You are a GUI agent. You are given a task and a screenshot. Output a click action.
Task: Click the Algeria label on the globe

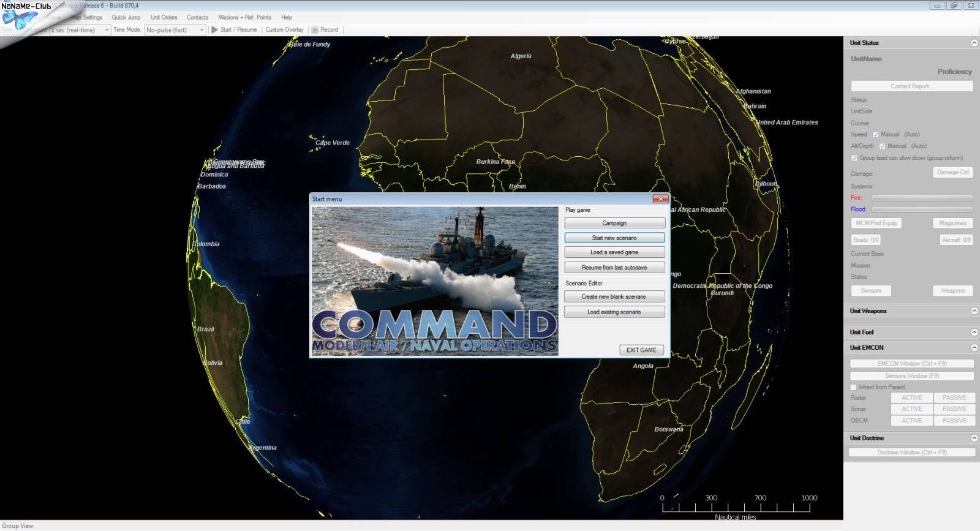pos(521,56)
